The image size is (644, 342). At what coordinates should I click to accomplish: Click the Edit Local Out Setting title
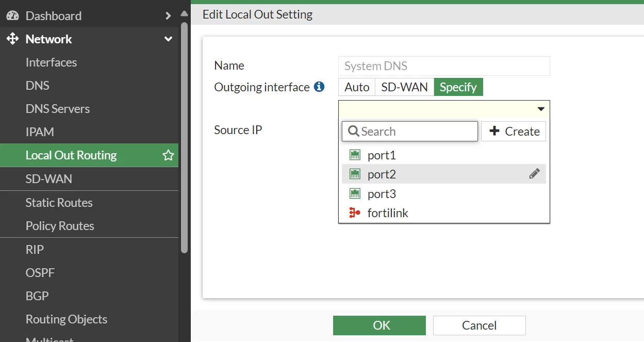pyautogui.click(x=258, y=14)
